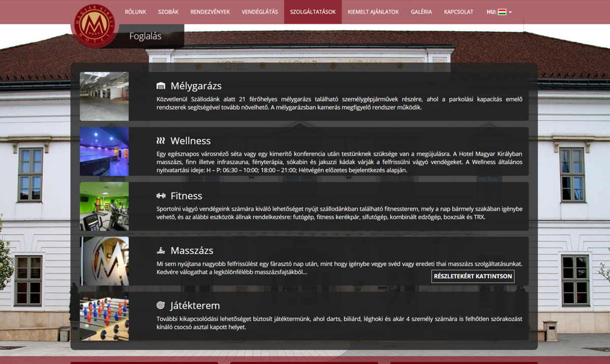Image resolution: width=610 pixels, height=364 pixels.
Task: Click the garage icon beside Mélygarázs
Action: 161,86
